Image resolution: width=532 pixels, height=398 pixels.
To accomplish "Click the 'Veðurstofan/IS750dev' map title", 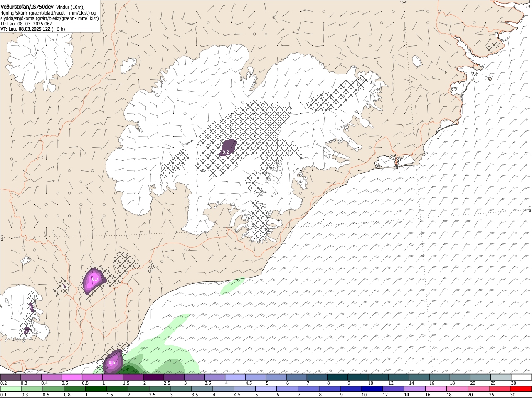I will [27, 7].
